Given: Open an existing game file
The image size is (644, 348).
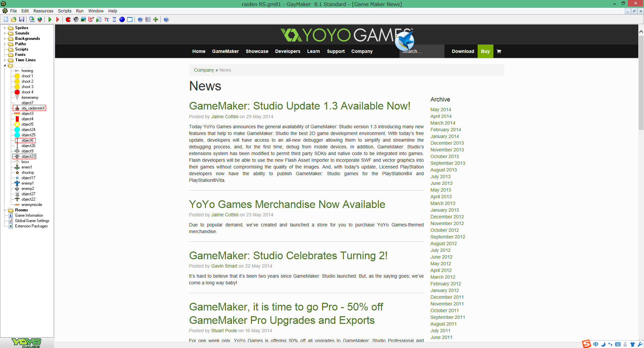Looking at the screenshot, I should 14,19.
